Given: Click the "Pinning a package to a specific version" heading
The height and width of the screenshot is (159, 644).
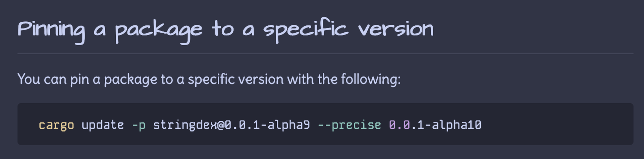Looking at the screenshot, I should point(225,29).
